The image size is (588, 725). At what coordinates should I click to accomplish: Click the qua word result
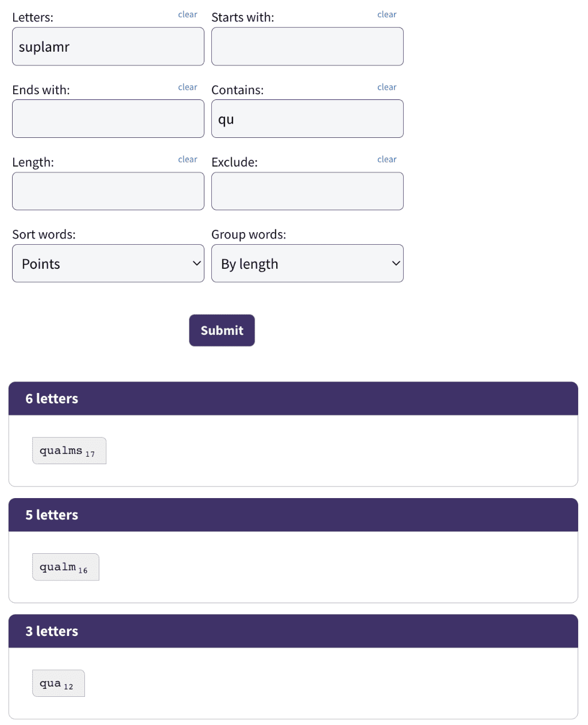pos(58,684)
